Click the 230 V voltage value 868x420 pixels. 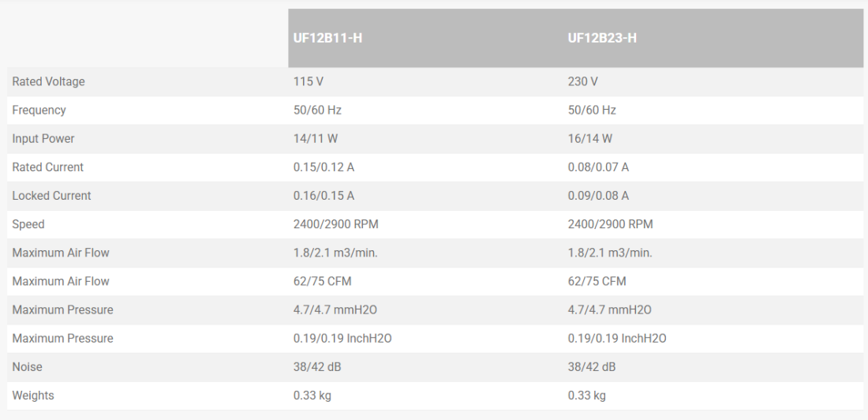583,82
